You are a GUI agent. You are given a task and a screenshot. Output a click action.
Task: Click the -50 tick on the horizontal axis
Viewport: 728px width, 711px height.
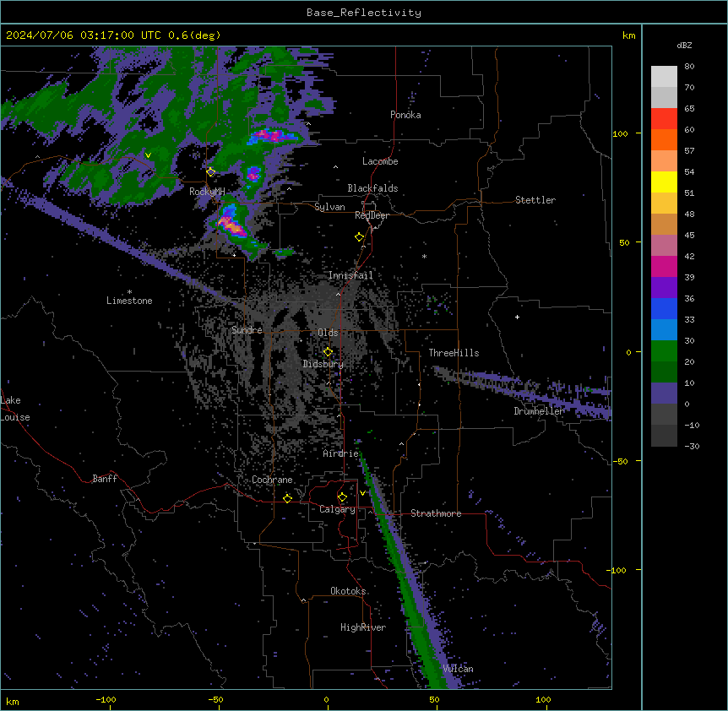215,700
